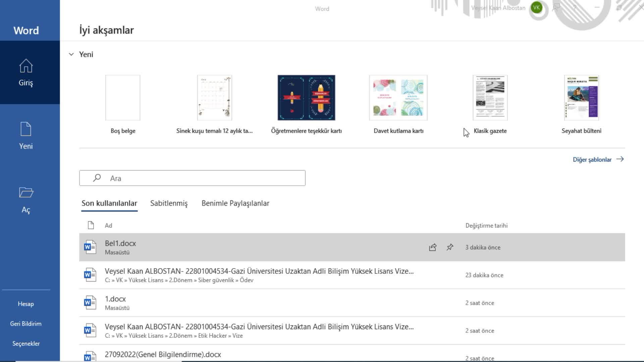Open the Giriş home section
The image size is (644, 362).
tap(26, 72)
